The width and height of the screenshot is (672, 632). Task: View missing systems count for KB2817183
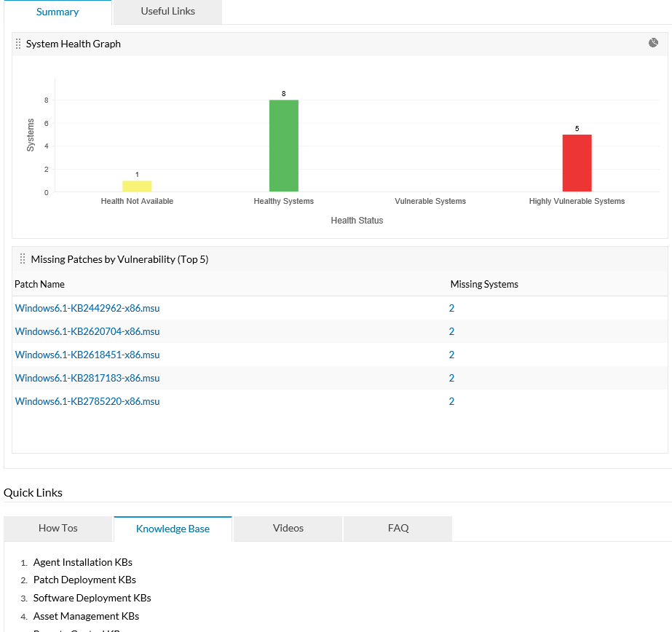(x=451, y=378)
